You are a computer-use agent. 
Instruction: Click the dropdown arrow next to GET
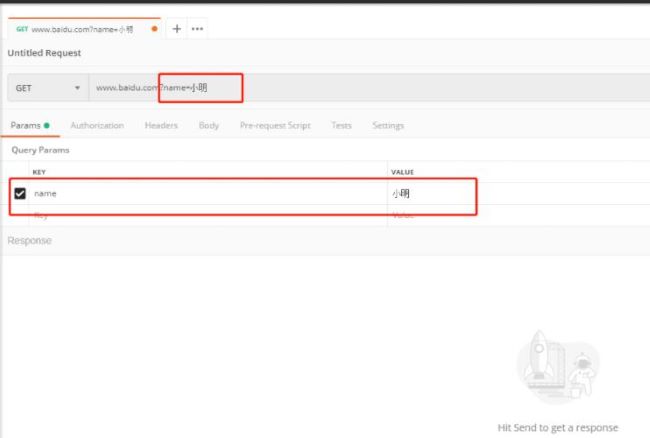77,88
